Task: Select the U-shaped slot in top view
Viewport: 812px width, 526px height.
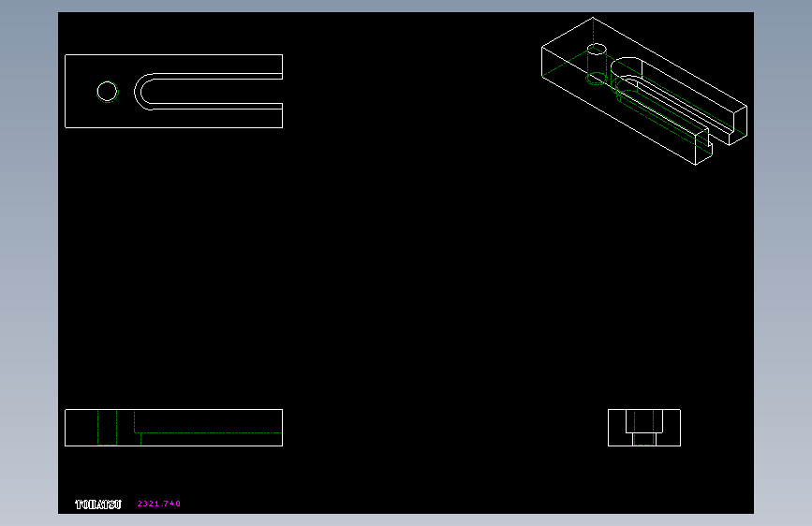Action: click(208, 92)
